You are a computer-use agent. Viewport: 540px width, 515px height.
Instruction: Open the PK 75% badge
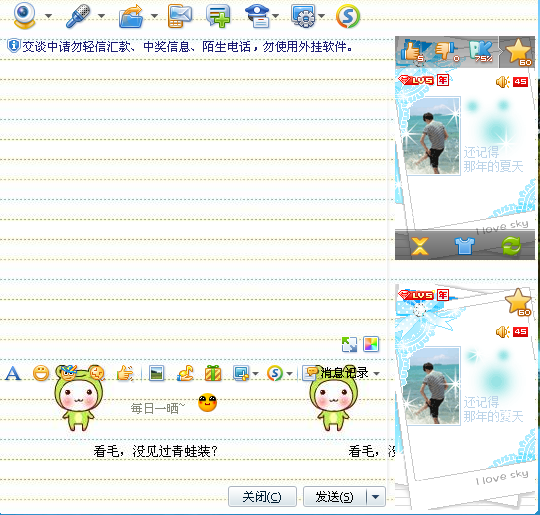(481, 52)
